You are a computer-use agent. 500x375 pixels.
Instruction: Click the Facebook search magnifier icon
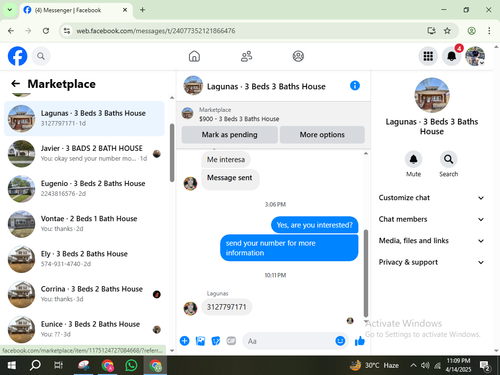[41, 56]
